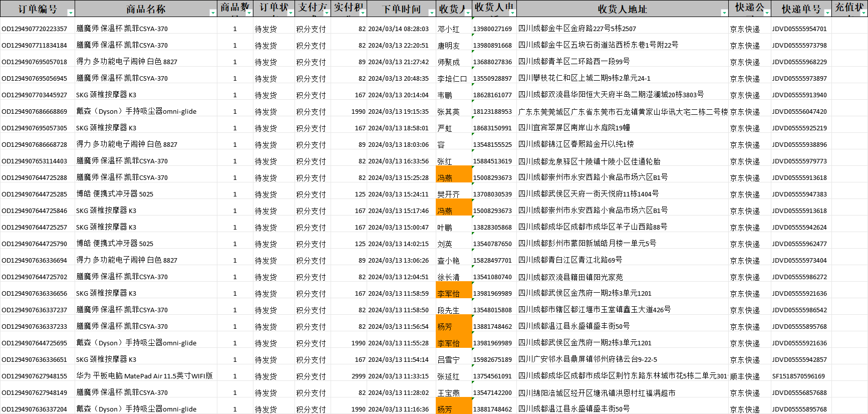Click orange 李军怡 cell in OD1294907636336656 row
The image size is (868, 414).
pos(454,290)
